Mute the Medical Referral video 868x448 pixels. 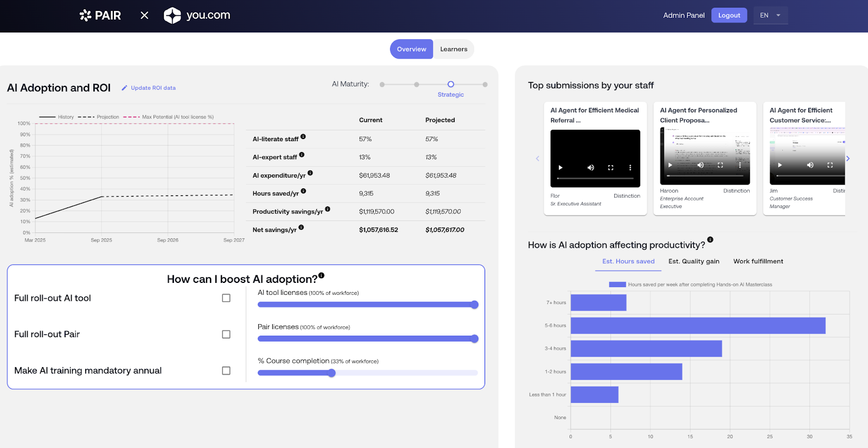coord(591,168)
